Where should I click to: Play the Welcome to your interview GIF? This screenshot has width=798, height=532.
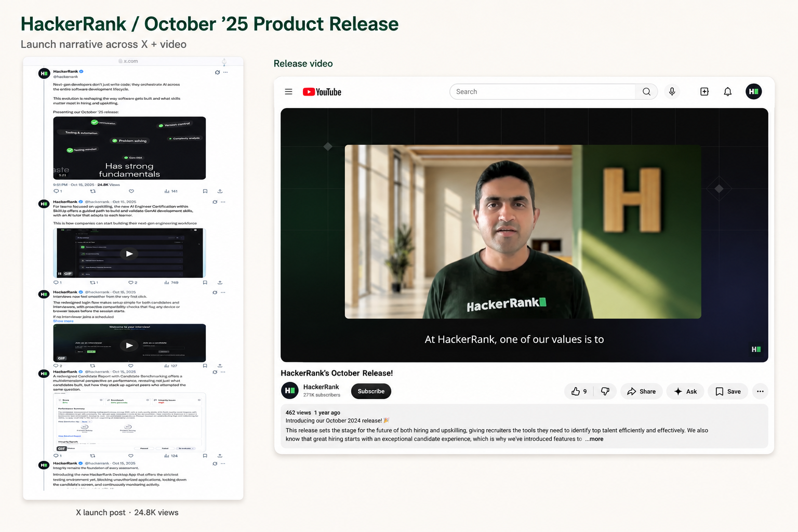[129, 345]
